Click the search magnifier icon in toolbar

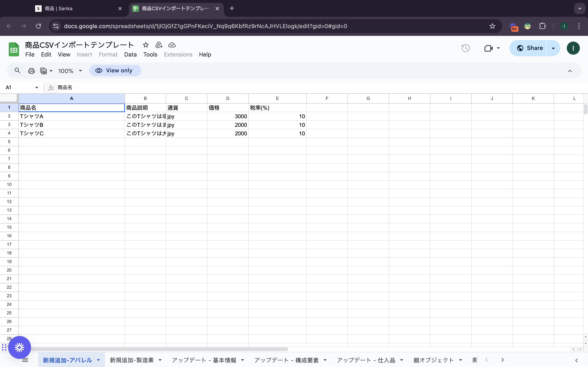[x=17, y=71]
